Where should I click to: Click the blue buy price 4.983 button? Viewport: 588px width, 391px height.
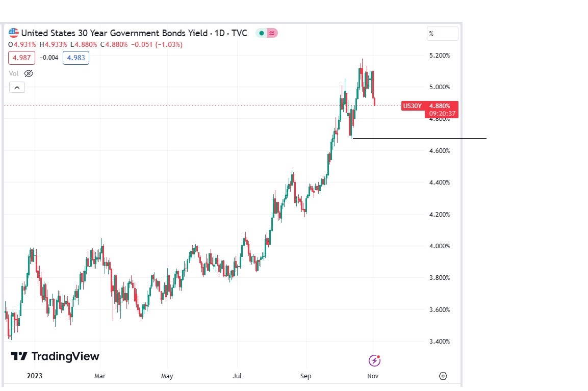(x=76, y=58)
